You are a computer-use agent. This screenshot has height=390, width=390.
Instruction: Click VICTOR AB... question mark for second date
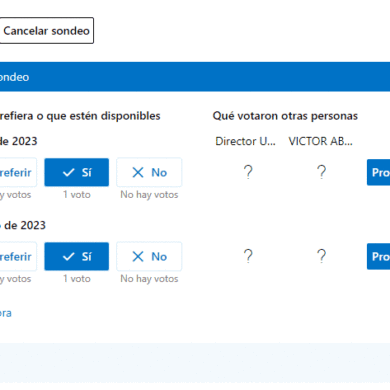321,256
